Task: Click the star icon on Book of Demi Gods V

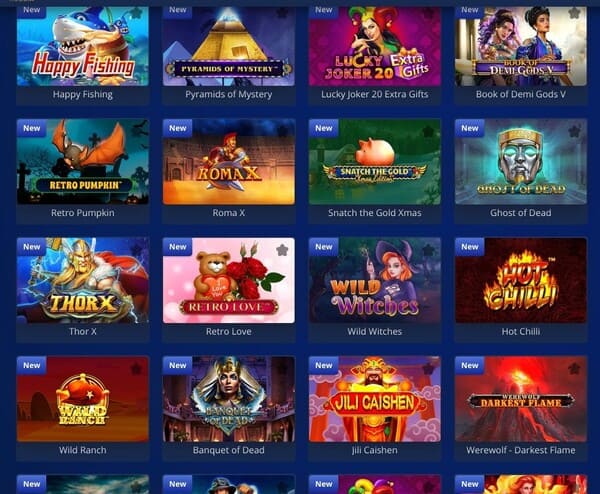Action: coord(574,13)
